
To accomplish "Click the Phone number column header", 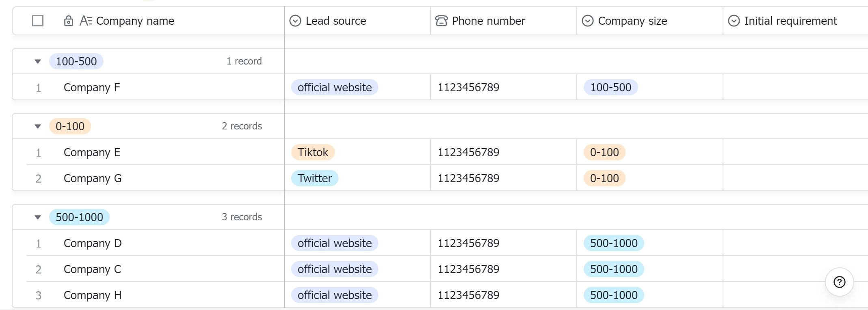I will [x=488, y=21].
